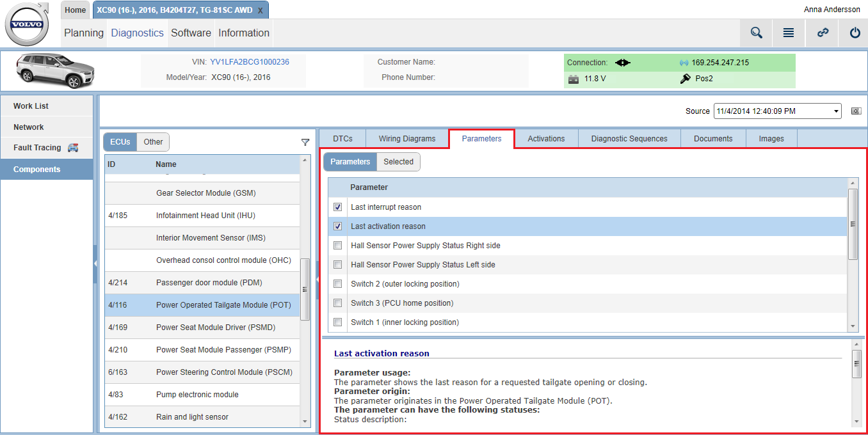The height and width of the screenshot is (435, 868).
Task: Click the parameter list scrollbar thumb
Action: click(853, 224)
